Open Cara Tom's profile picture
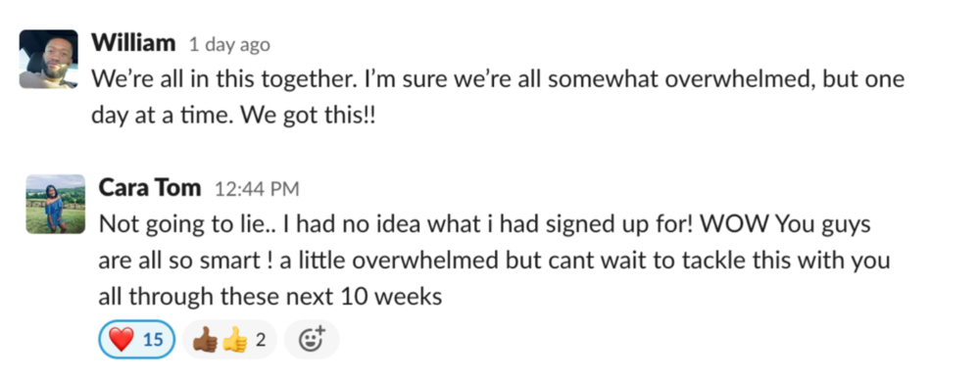This screenshot has width=980, height=381. [x=55, y=204]
